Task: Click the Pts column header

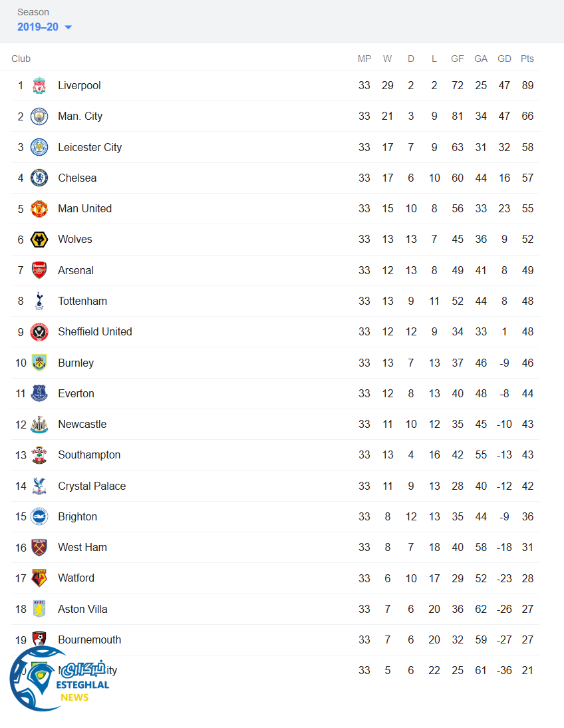Action: [x=527, y=59]
